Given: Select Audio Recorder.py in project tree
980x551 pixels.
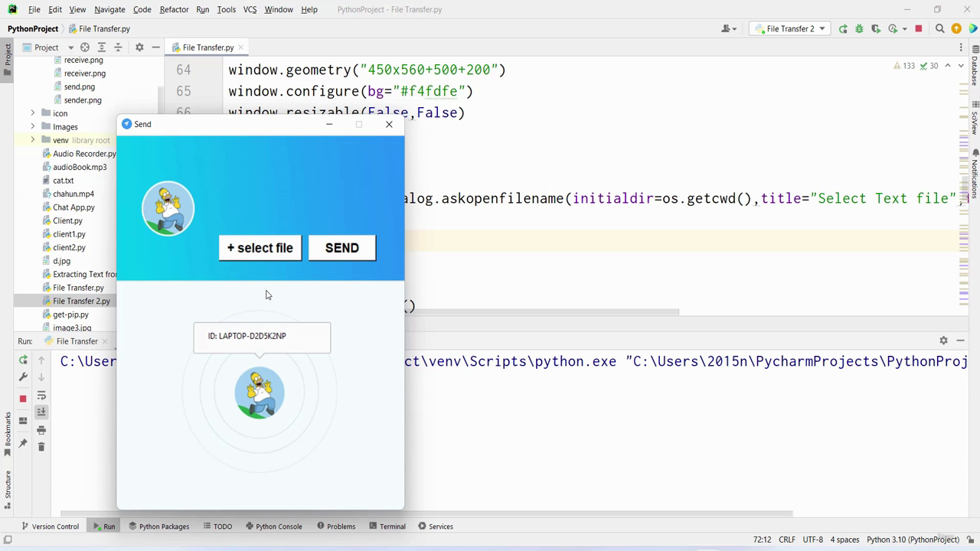Looking at the screenshot, I should tap(84, 154).
